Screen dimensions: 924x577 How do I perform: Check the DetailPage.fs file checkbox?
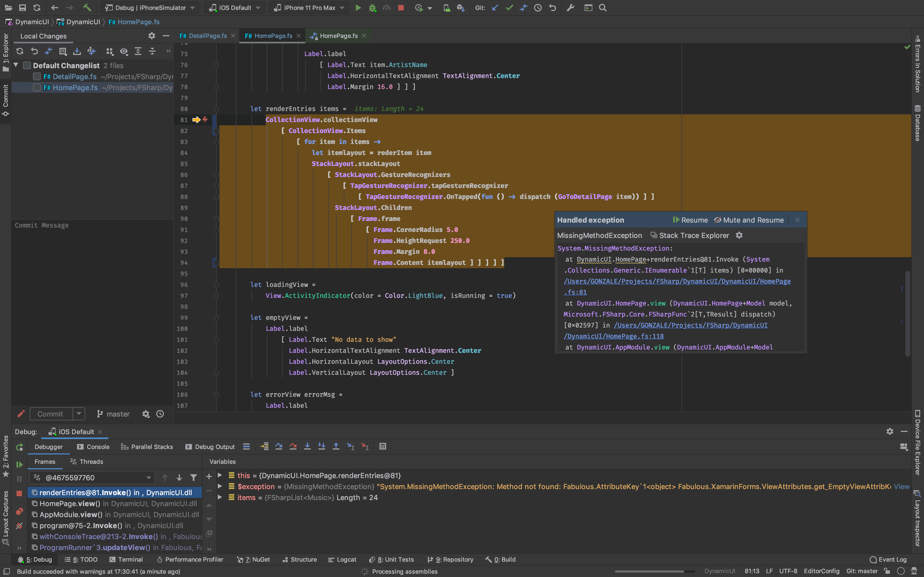click(37, 77)
